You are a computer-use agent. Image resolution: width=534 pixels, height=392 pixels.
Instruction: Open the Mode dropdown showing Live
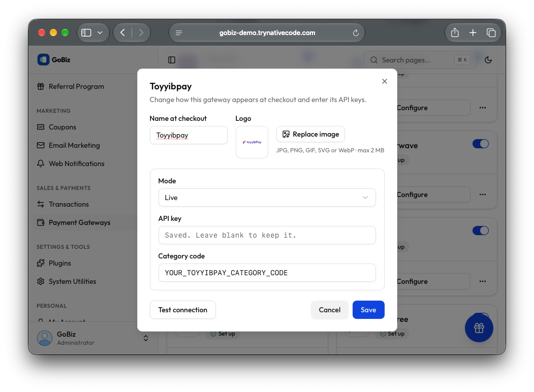(267, 198)
